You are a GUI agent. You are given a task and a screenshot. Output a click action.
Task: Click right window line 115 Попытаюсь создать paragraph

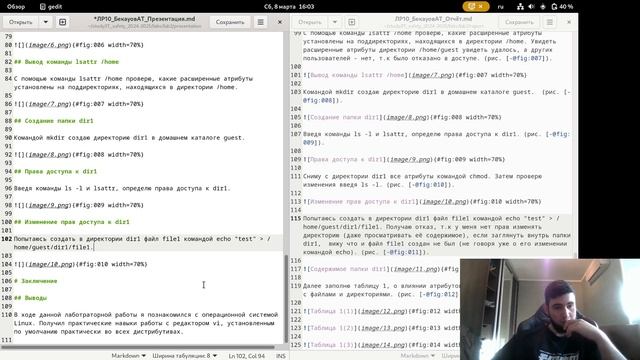437,235
